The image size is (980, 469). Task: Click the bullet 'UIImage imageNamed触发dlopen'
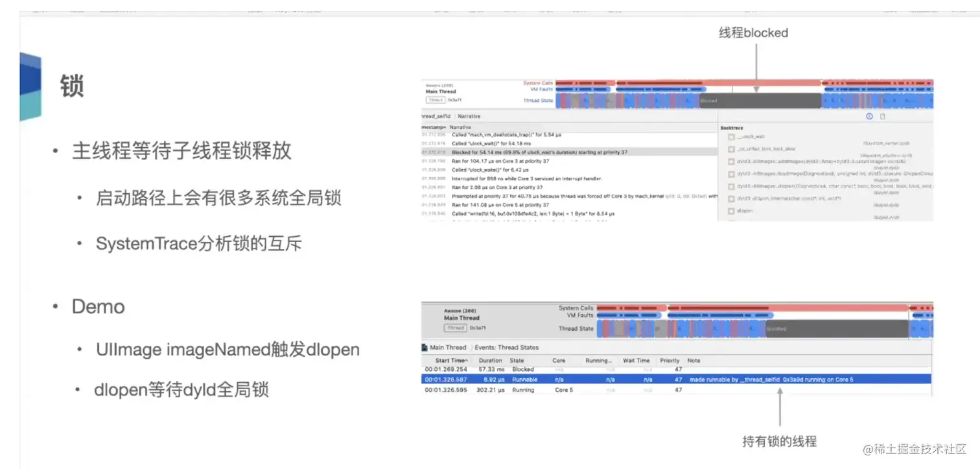[227, 350]
